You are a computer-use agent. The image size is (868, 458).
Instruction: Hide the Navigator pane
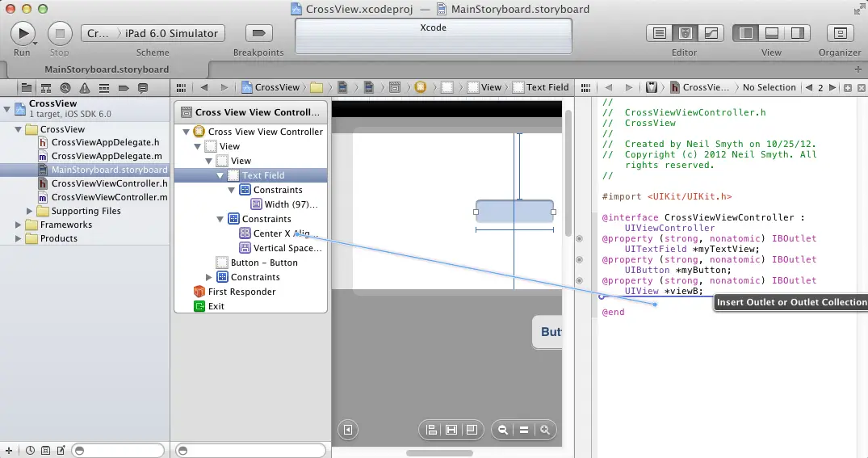point(746,33)
